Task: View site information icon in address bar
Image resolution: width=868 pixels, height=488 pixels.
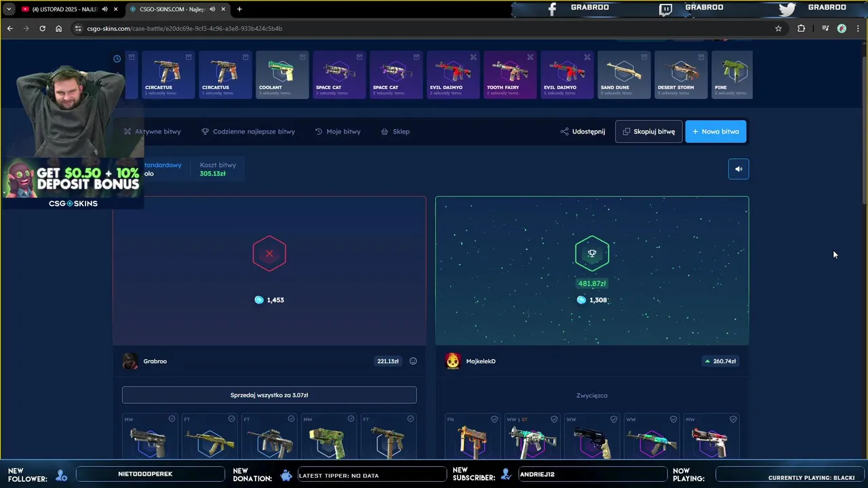Action: point(78,28)
